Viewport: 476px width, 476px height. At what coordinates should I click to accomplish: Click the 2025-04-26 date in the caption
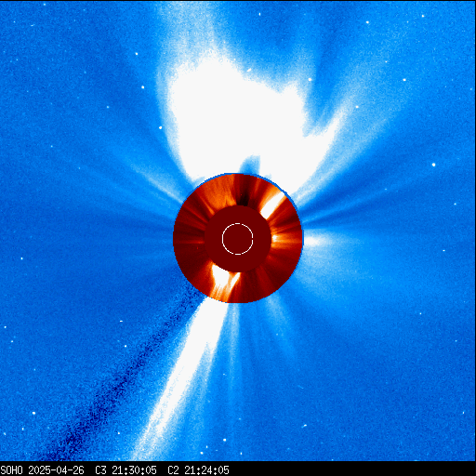(x=56, y=470)
